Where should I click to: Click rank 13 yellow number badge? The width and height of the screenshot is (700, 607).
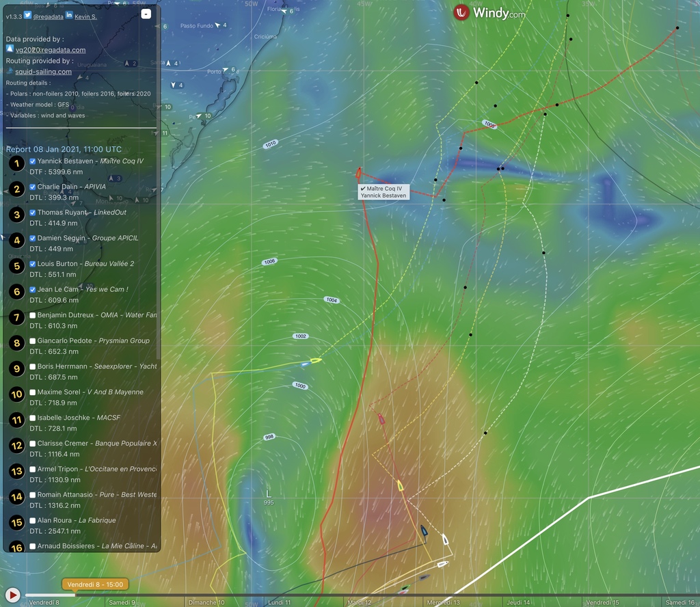pyautogui.click(x=17, y=472)
